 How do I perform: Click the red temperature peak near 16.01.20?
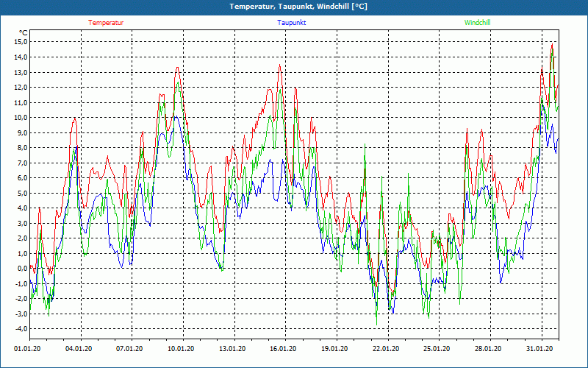tap(279, 66)
